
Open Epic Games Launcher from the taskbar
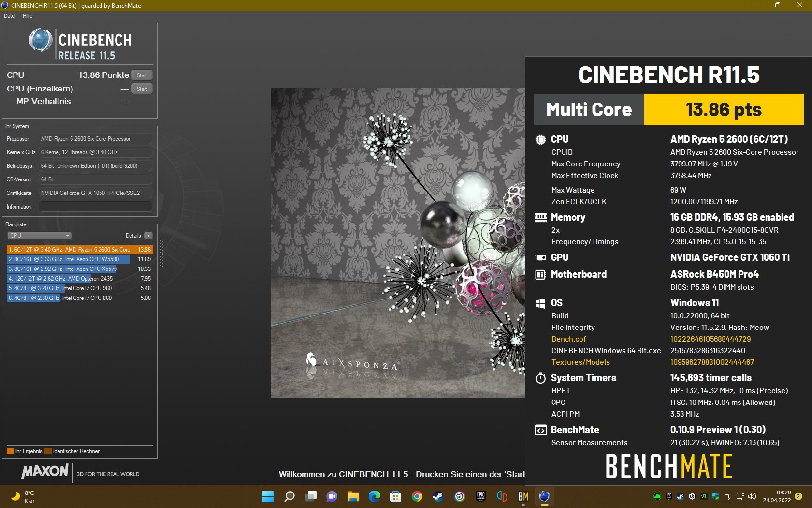[481, 496]
